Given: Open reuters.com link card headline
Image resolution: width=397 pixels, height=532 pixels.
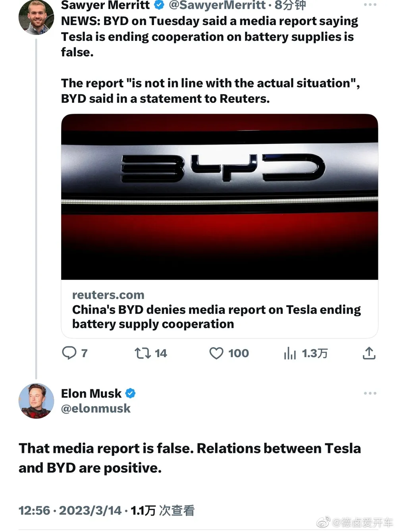Looking at the screenshot, I should (x=216, y=317).
